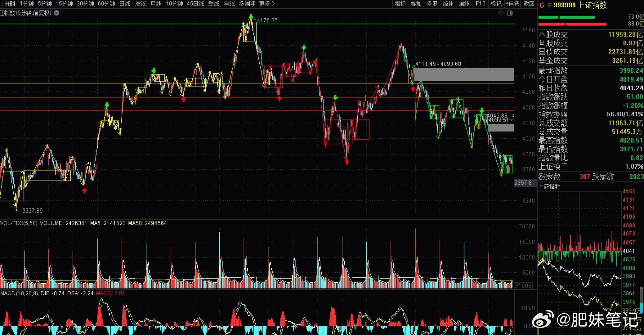
Task: Add to watchlist with +自选
Action: [512, 3]
